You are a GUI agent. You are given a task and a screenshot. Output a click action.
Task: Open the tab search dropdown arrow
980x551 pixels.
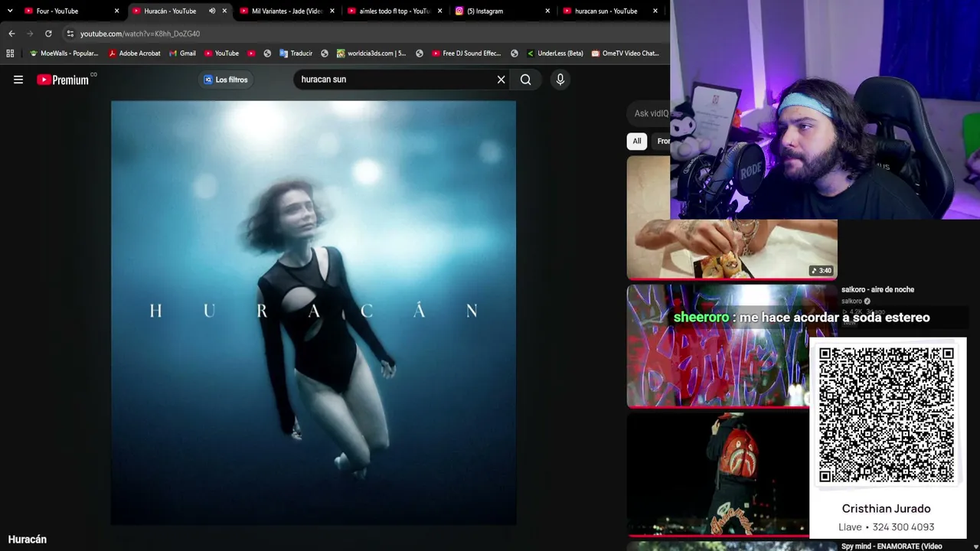coord(10,11)
